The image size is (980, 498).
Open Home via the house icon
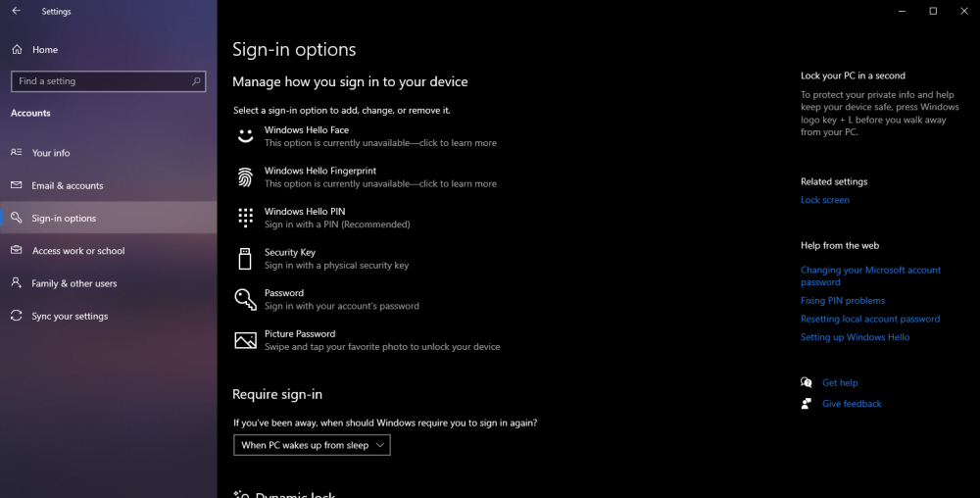(x=17, y=49)
